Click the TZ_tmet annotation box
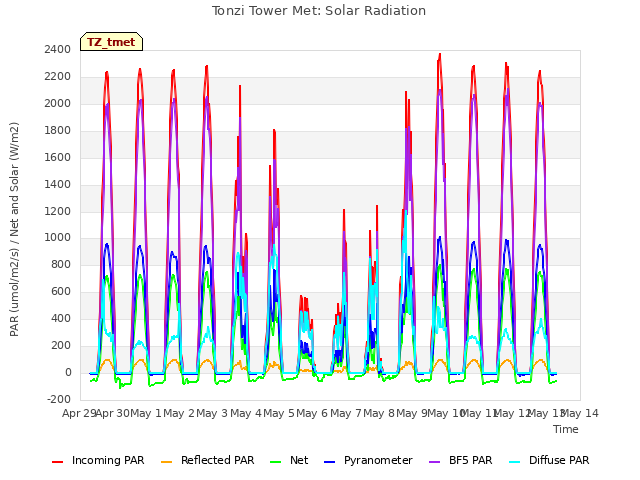640x480 pixels. tap(111, 42)
